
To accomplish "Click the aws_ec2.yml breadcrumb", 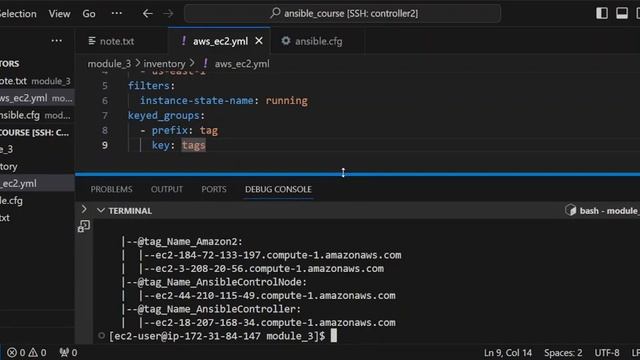I will coord(242,64).
